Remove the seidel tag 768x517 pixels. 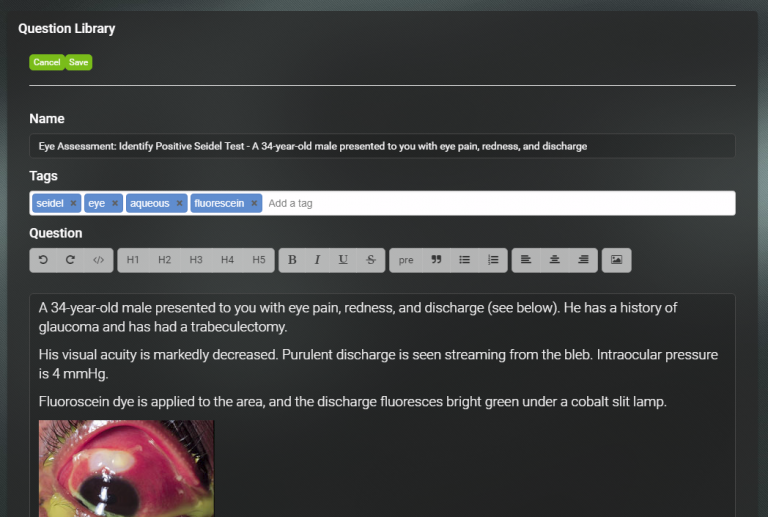coord(73,203)
